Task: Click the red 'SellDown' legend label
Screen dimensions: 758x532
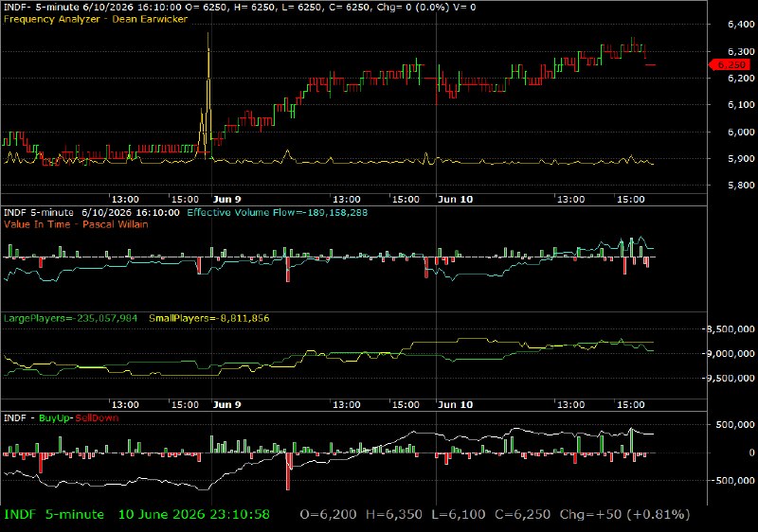Action: coord(97,418)
